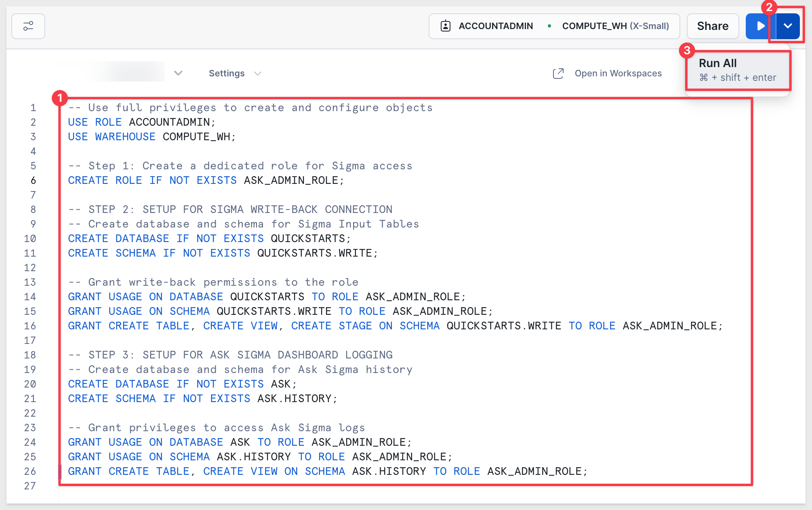Image resolution: width=812 pixels, height=510 pixels.
Task: Open the filters panel icon button
Action: (28, 26)
